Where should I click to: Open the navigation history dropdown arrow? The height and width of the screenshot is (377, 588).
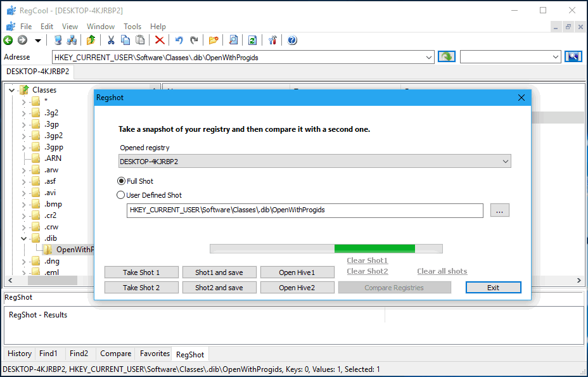point(38,41)
